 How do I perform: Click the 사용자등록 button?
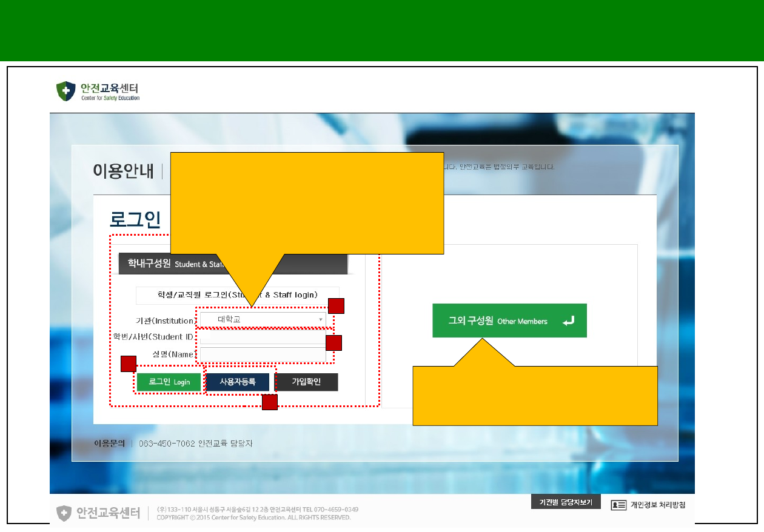click(237, 382)
